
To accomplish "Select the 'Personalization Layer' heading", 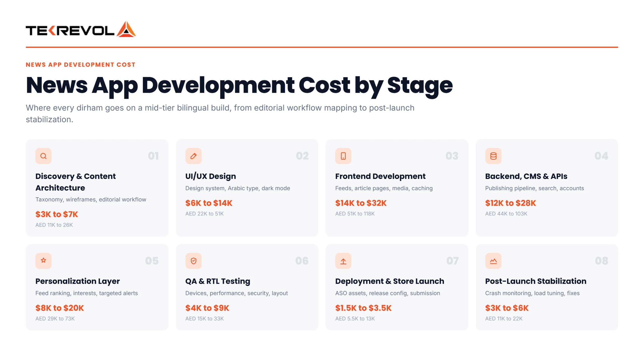I will [77, 281].
